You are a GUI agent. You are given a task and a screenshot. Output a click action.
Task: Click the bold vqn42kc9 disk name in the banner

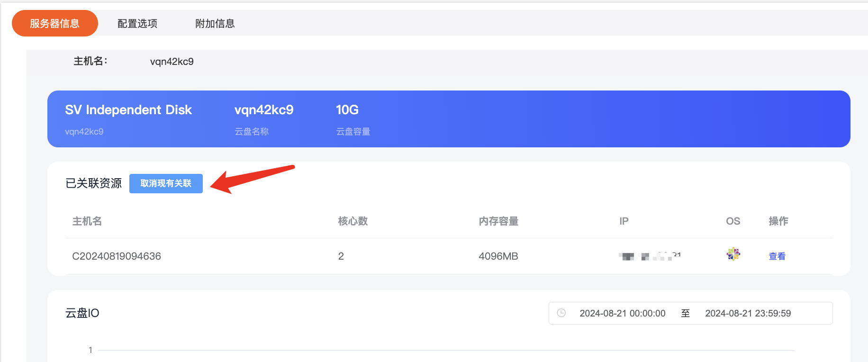coord(264,110)
